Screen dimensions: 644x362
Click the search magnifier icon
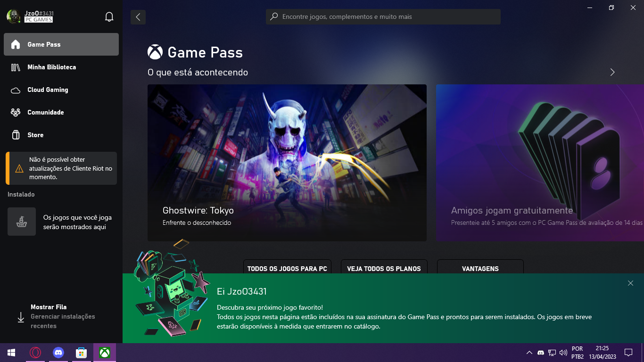(274, 16)
